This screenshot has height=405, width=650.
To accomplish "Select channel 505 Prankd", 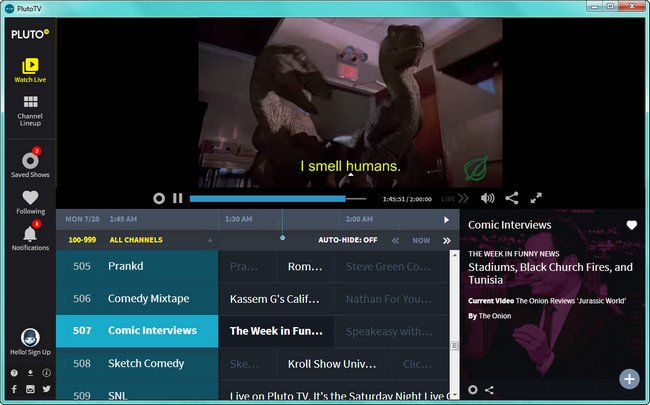I will [x=137, y=266].
